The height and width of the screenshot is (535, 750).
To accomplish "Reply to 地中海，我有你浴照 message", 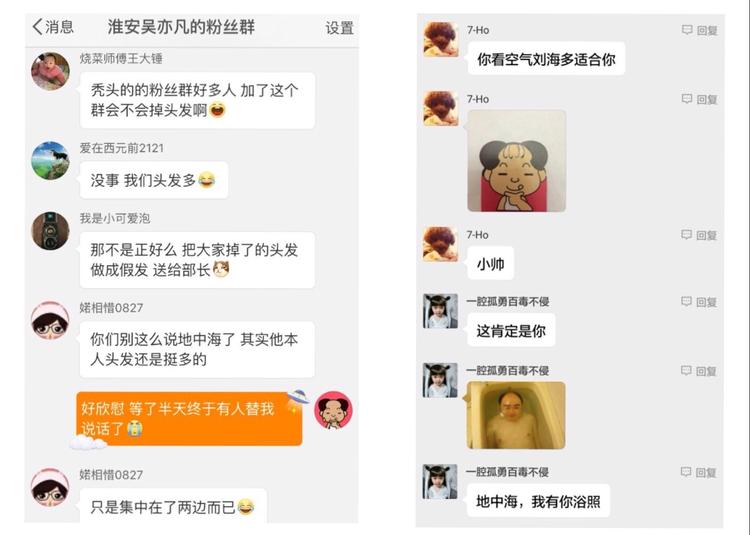I will pos(699,472).
